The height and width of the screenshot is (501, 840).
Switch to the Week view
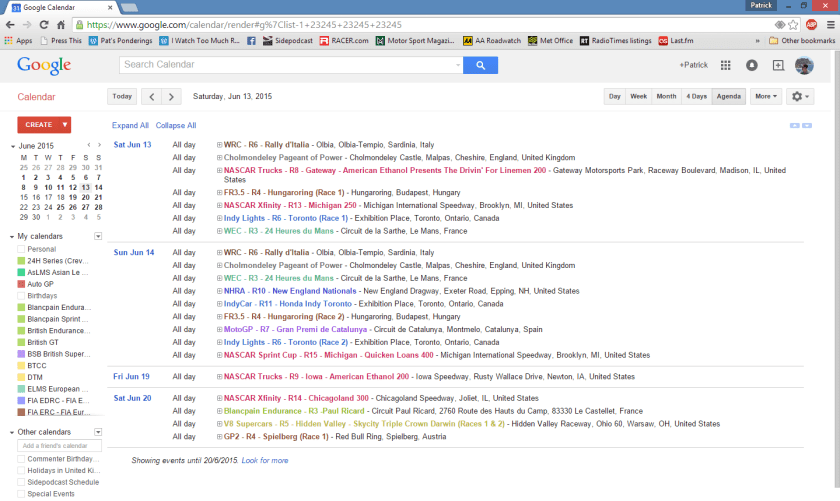tap(638, 97)
